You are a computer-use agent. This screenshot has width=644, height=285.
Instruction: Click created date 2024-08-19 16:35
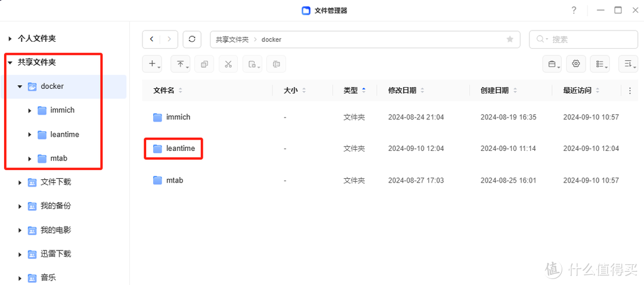[x=509, y=117]
